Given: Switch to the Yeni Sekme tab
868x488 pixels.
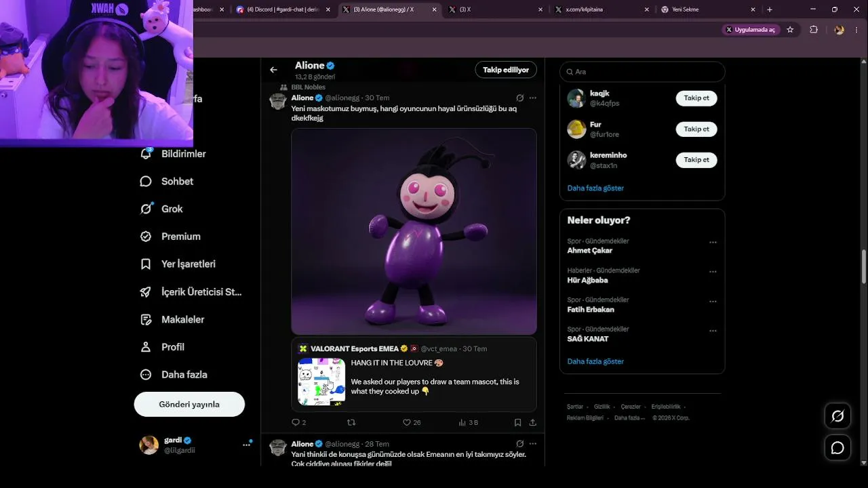Looking at the screenshot, I should pyautogui.click(x=707, y=9).
